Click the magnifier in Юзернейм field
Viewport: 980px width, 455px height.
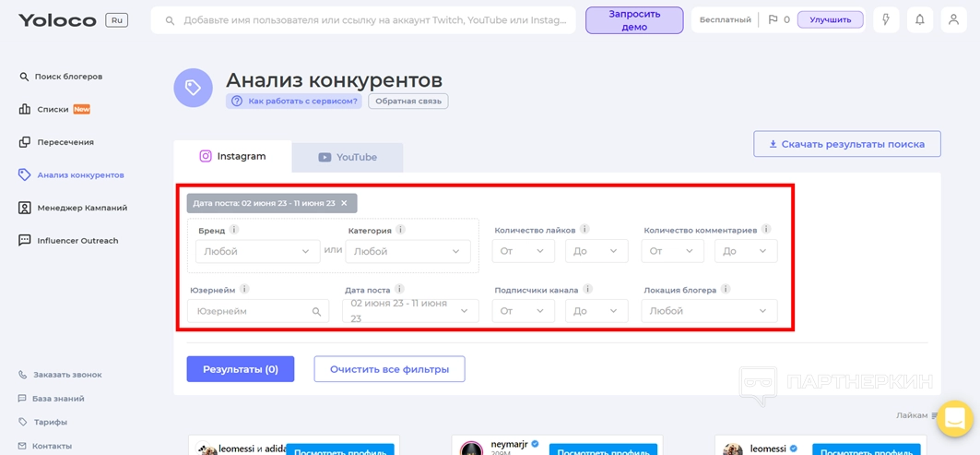point(317,311)
